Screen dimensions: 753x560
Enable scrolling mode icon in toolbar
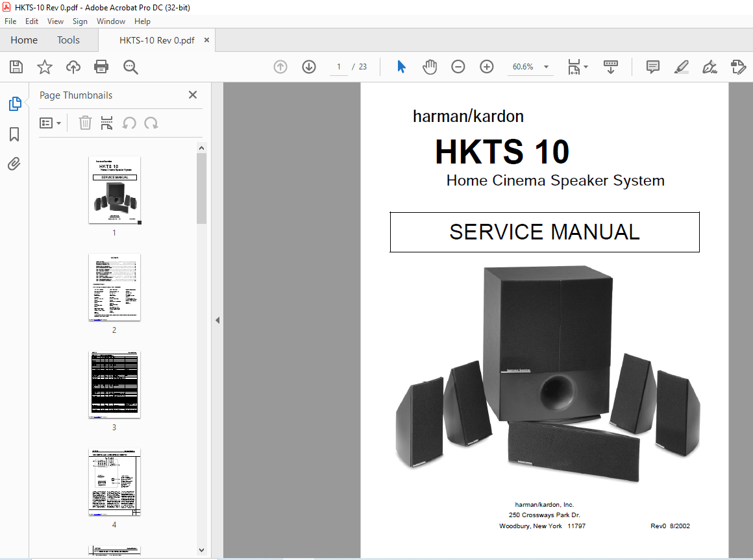tap(610, 67)
